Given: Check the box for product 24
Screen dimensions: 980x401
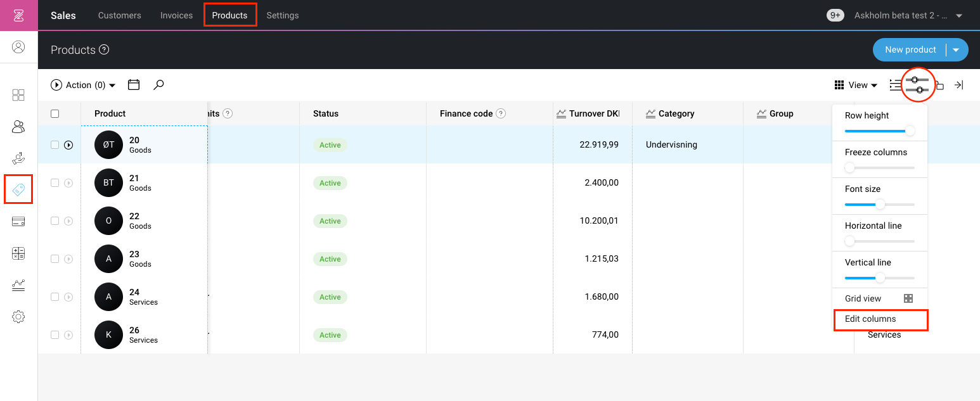Looking at the screenshot, I should pyautogui.click(x=55, y=297).
